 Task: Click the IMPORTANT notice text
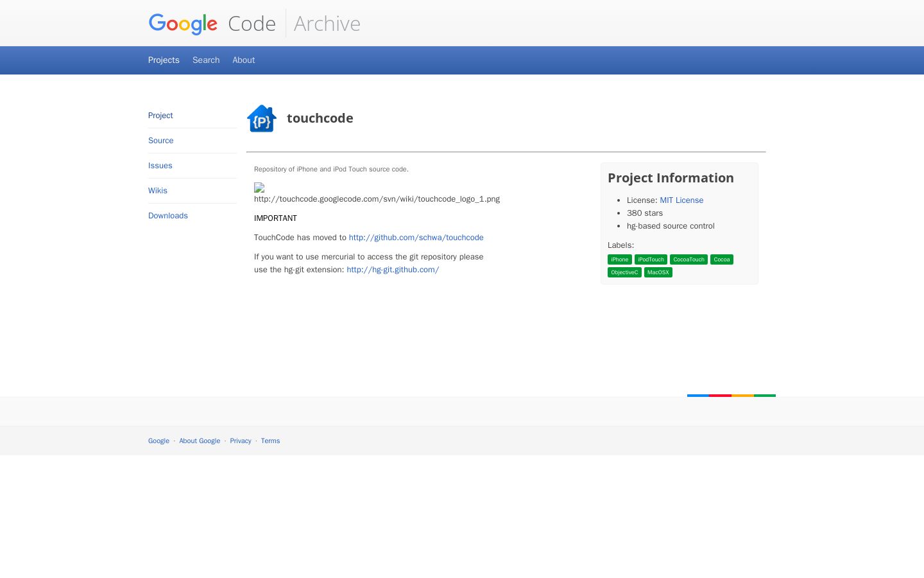pos(275,218)
